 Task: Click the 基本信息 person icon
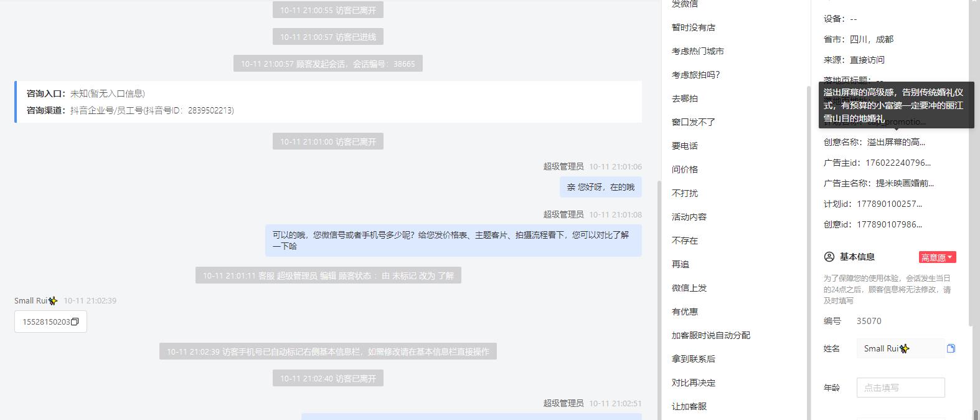click(x=829, y=257)
